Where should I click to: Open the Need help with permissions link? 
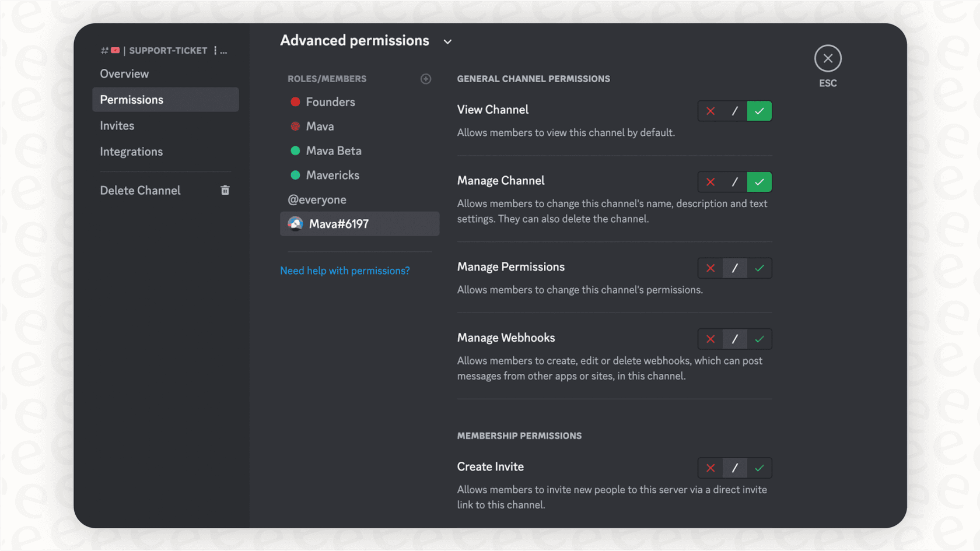pos(345,270)
